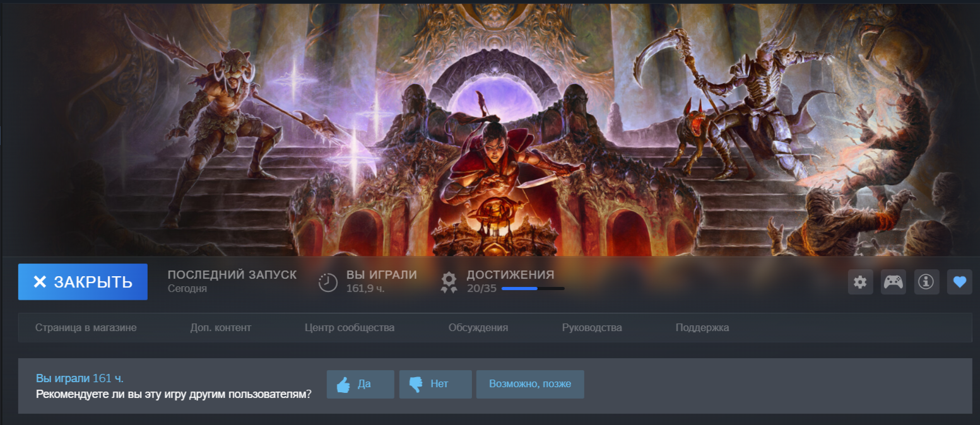The image size is (980, 425).
Task: Open the ДОСТИЖЕНИЯ achievements heading
Action: coord(511,275)
